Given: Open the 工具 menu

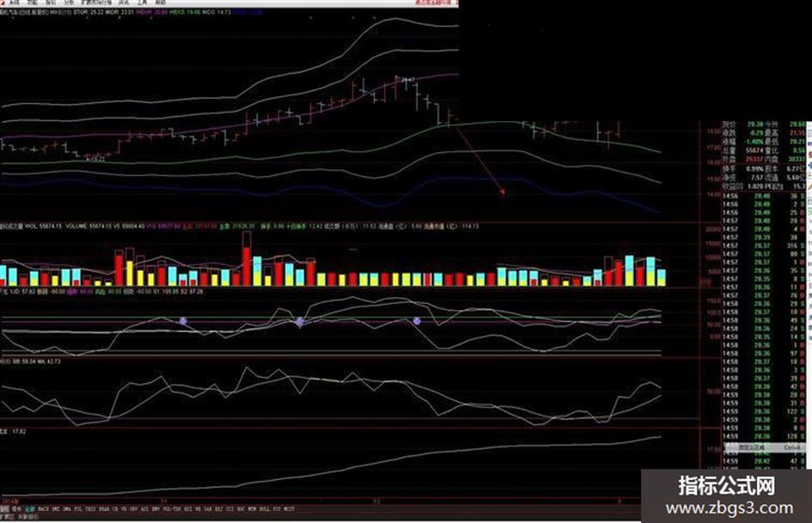Looking at the screenshot, I should tap(142, 3).
